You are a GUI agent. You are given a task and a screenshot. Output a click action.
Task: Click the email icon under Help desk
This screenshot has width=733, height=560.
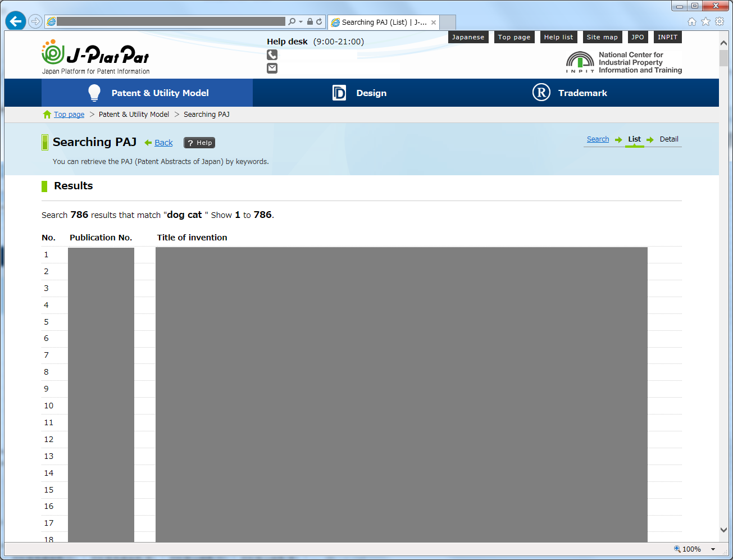272,68
